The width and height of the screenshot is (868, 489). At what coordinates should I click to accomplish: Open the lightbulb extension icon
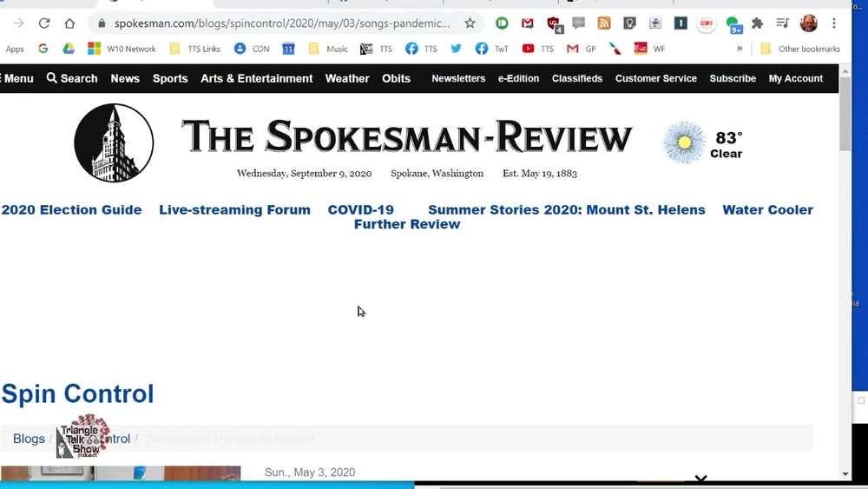click(629, 23)
